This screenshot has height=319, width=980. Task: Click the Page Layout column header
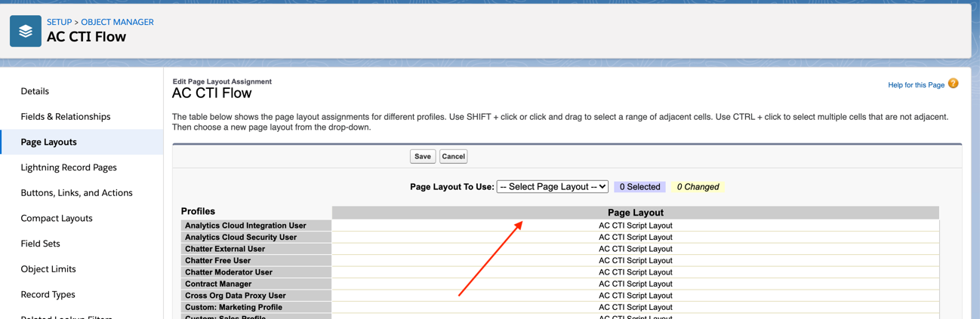click(x=636, y=213)
